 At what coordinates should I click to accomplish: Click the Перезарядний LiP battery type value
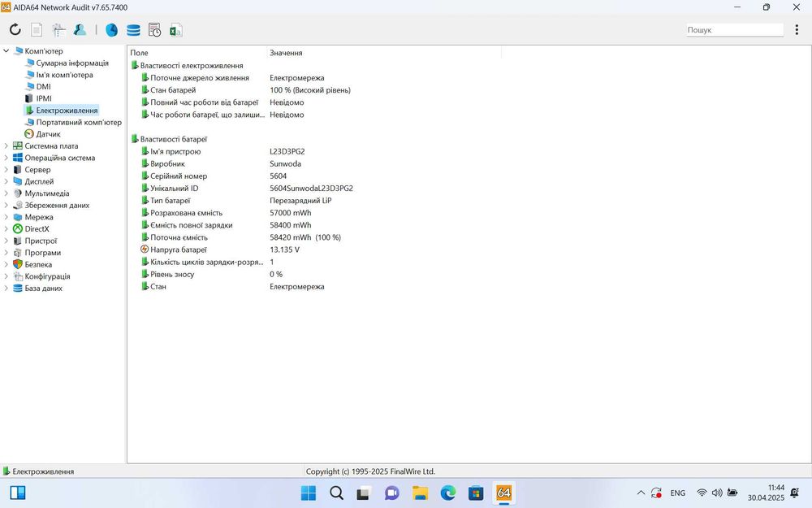click(x=300, y=201)
